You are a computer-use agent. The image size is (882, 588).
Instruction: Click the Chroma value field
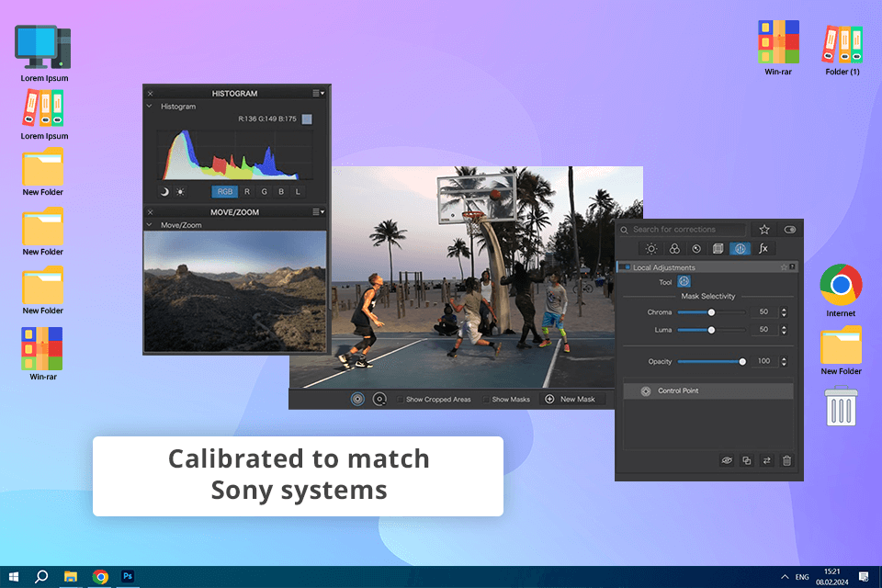click(763, 311)
